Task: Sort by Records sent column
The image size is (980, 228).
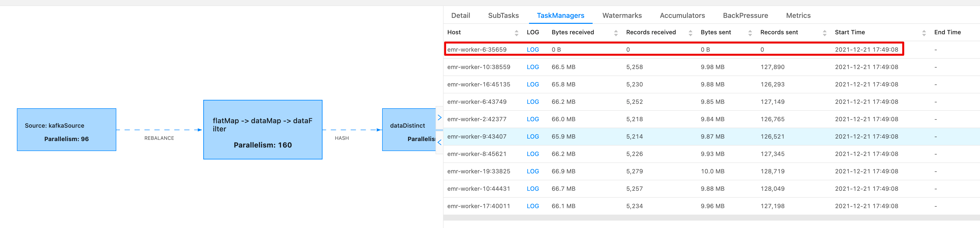Action: [x=824, y=32]
